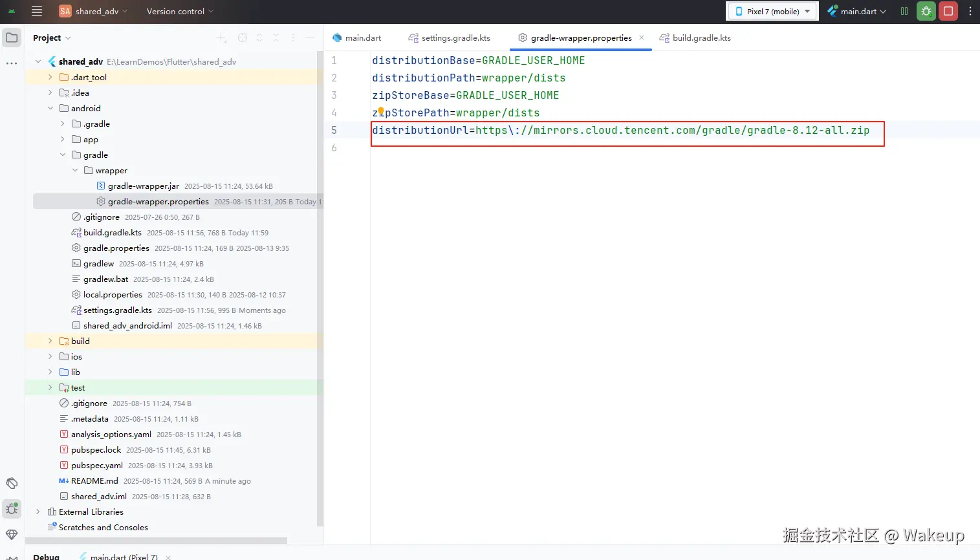Viewport: 980px width, 560px height.
Task: Open the toolbar more actions kebab
Action: tap(970, 11)
